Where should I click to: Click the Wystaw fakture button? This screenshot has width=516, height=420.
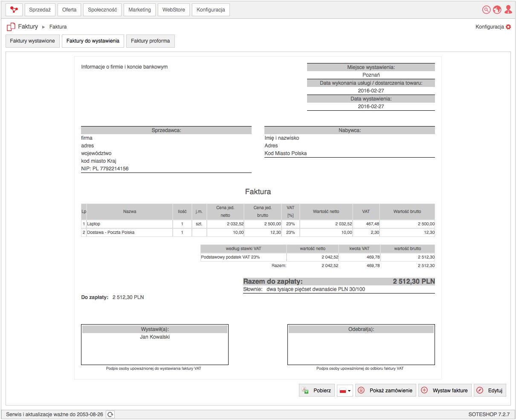[x=445, y=391]
